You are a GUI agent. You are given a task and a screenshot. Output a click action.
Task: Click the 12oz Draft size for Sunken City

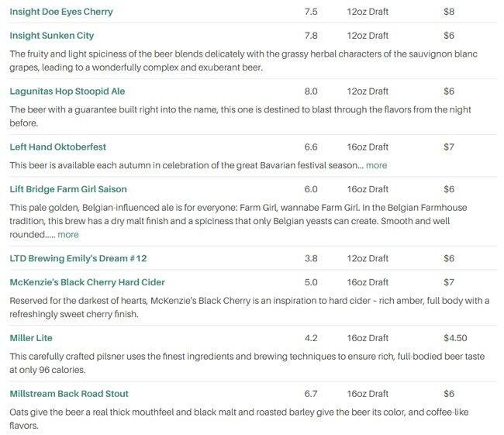368,36
